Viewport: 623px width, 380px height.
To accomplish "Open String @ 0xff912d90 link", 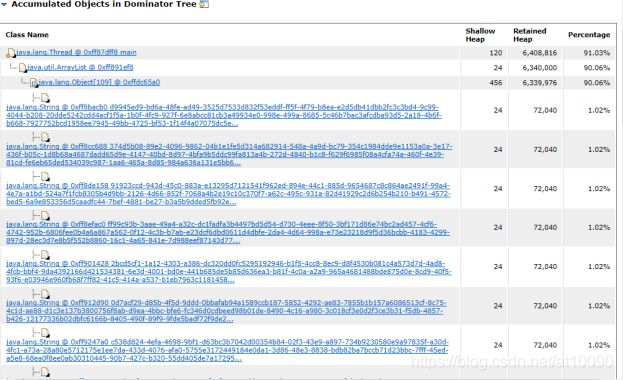I will [x=226, y=311].
